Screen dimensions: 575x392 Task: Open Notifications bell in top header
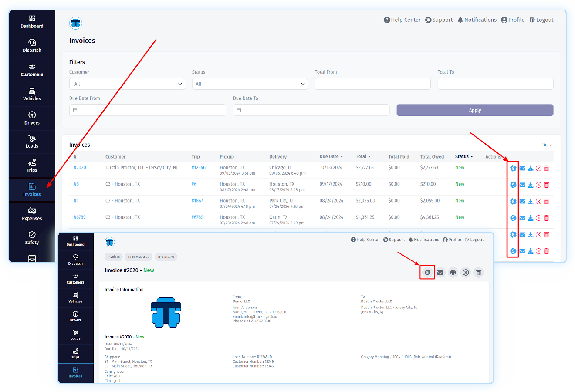point(477,20)
